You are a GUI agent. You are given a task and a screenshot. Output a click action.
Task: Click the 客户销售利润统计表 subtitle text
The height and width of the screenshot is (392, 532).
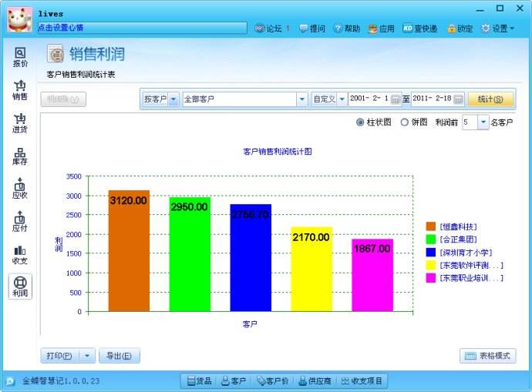(x=81, y=75)
